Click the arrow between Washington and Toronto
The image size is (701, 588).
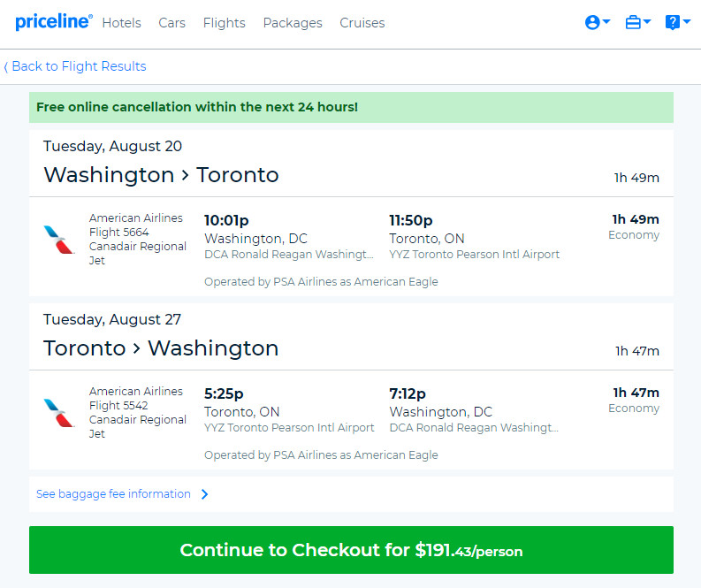click(185, 175)
